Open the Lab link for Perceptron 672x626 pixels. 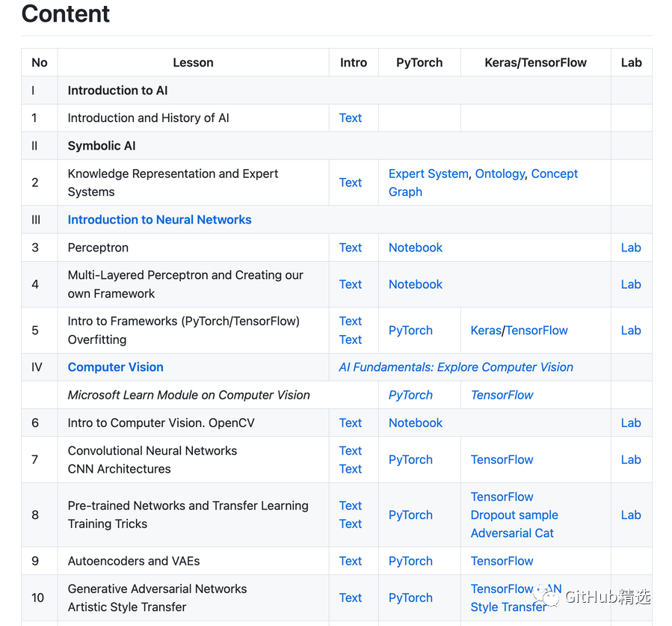631,248
